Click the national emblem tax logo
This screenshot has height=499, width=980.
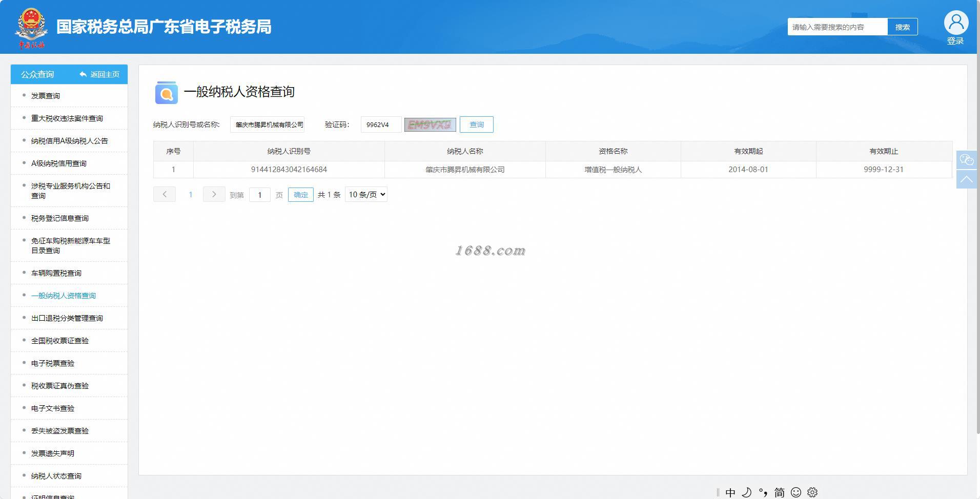pos(32,28)
